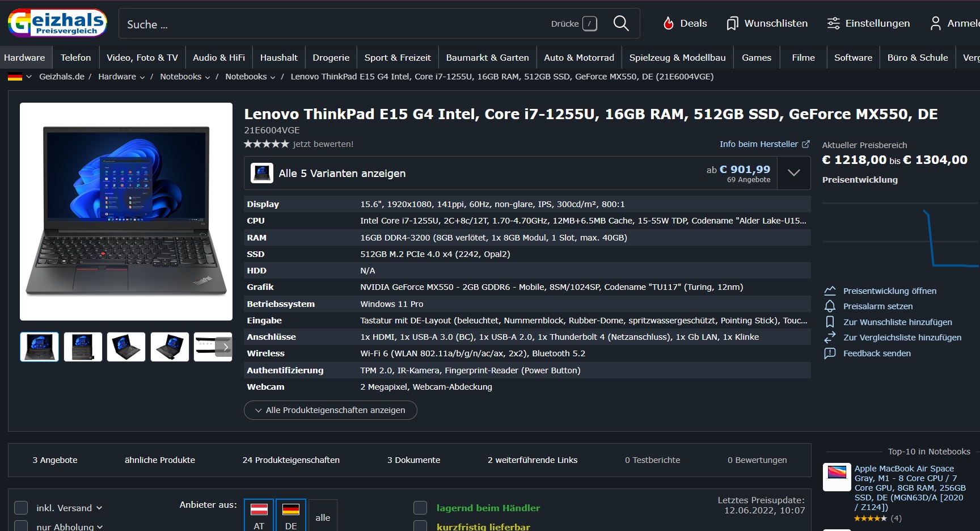Screen dimensions: 980x531
Task: Open Baumarkt & Garten category
Action: tap(487, 57)
